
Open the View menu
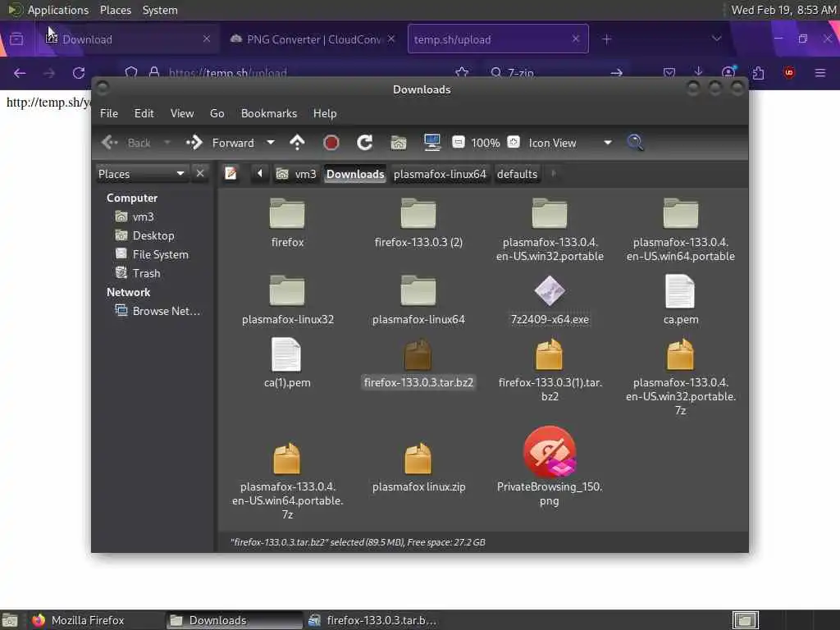(182, 113)
